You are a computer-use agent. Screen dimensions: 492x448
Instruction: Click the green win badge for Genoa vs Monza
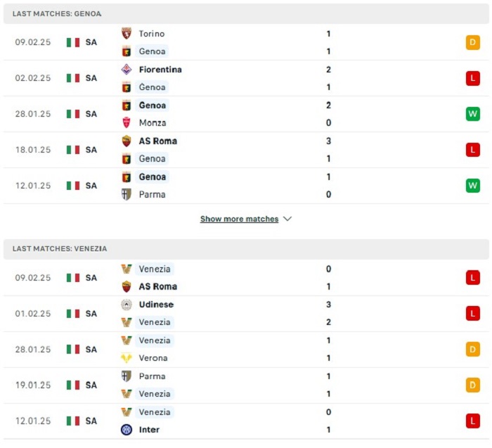coord(473,114)
